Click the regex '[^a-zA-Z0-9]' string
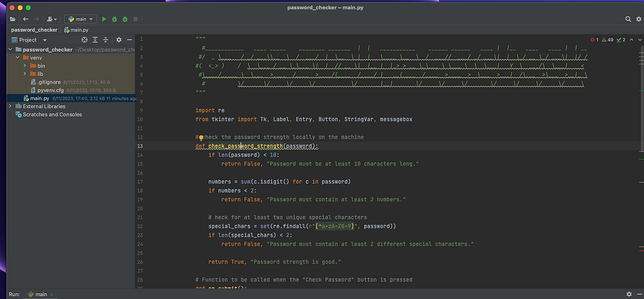Screen dimensions: 644x299 (x=334, y=226)
